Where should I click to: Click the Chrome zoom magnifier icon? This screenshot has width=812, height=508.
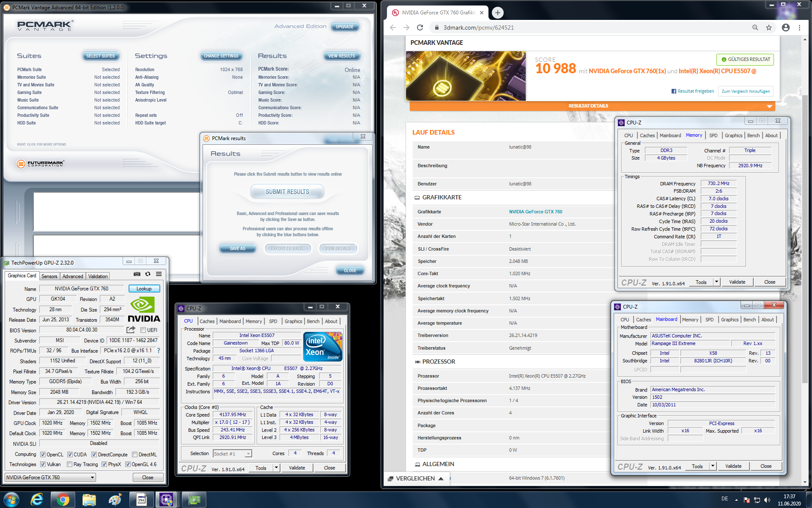(x=755, y=28)
